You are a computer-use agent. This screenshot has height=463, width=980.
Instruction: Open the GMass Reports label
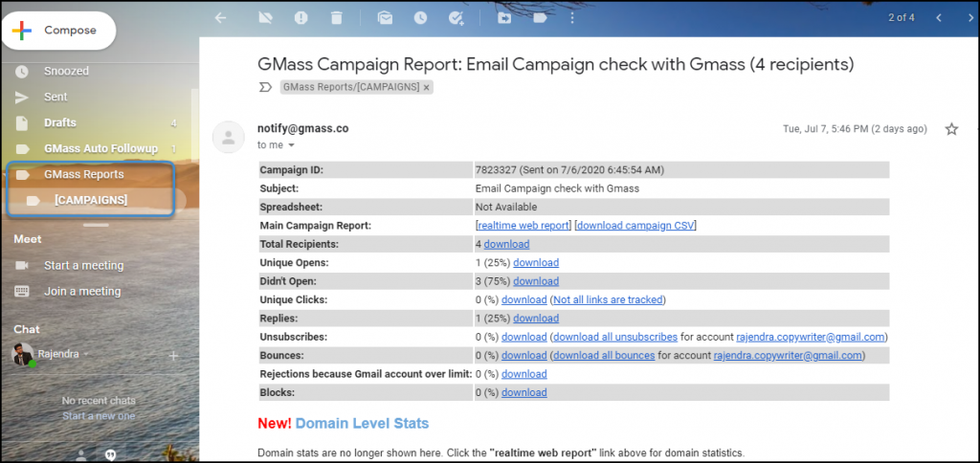coord(84,174)
